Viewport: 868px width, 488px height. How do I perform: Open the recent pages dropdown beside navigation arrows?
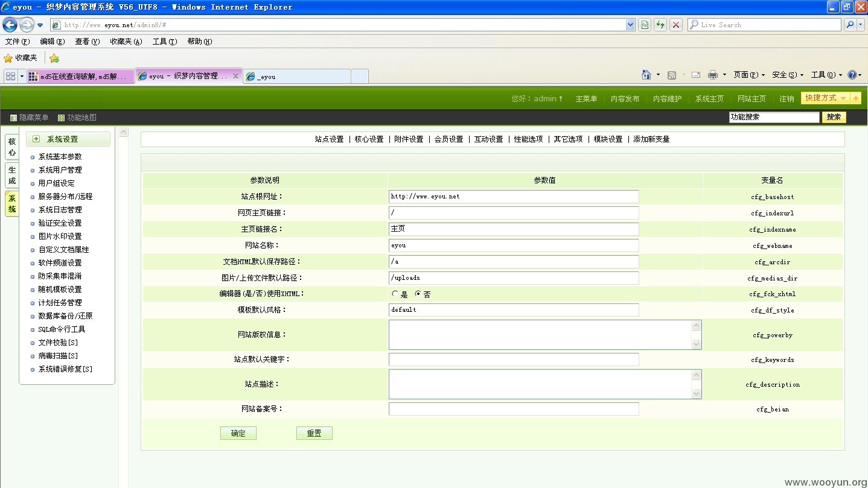pos(40,25)
